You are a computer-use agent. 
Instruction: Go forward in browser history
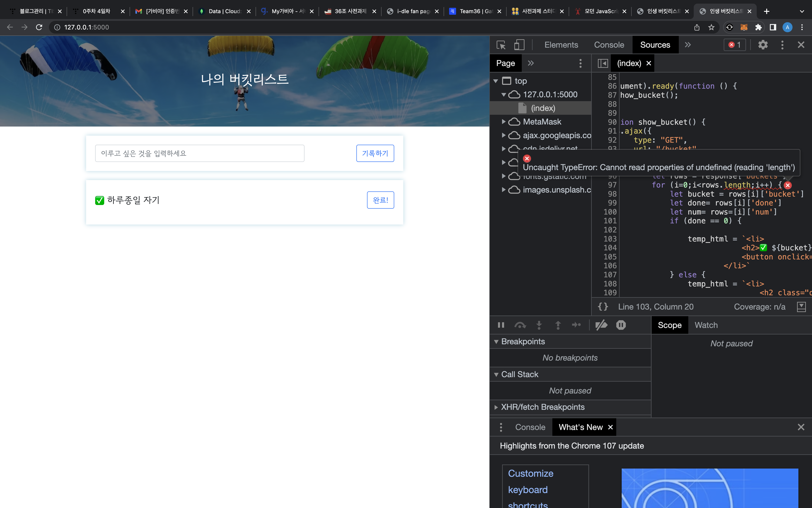click(x=24, y=27)
